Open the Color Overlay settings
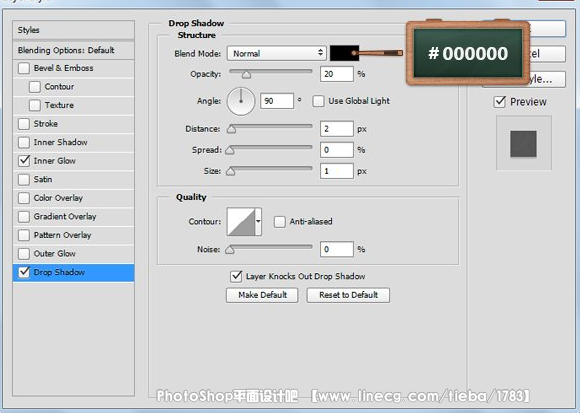This screenshot has width=580, height=413. click(58, 198)
